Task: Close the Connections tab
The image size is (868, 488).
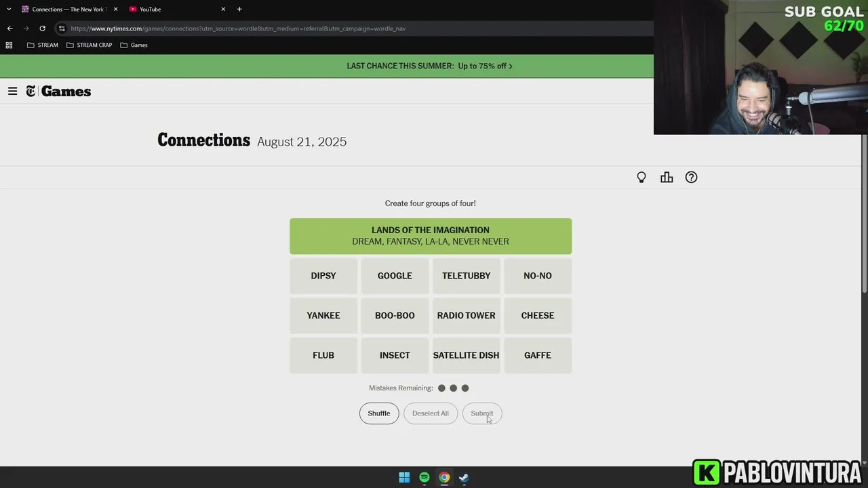Action: click(115, 9)
